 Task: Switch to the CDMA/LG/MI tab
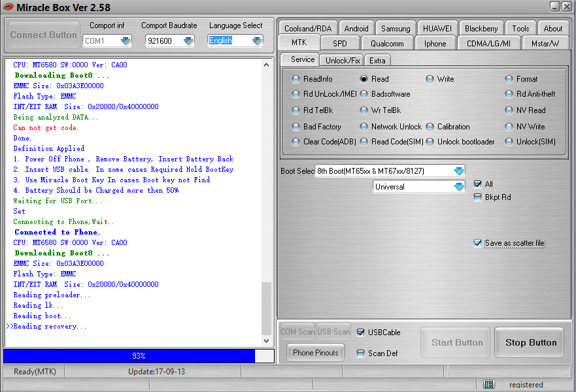click(x=488, y=43)
